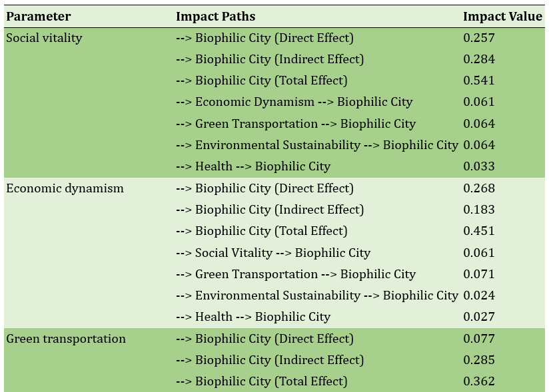The height and width of the screenshot is (392, 549).
Task: Click the Impact Value column header
Action: (502, 17)
